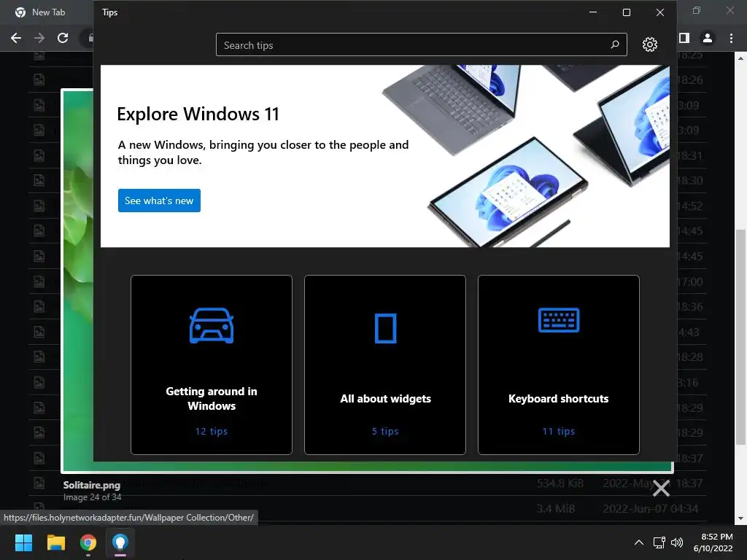747x560 pixels.
Task: Click the Image 24 of 34 counter
Action: click(93, 497)
